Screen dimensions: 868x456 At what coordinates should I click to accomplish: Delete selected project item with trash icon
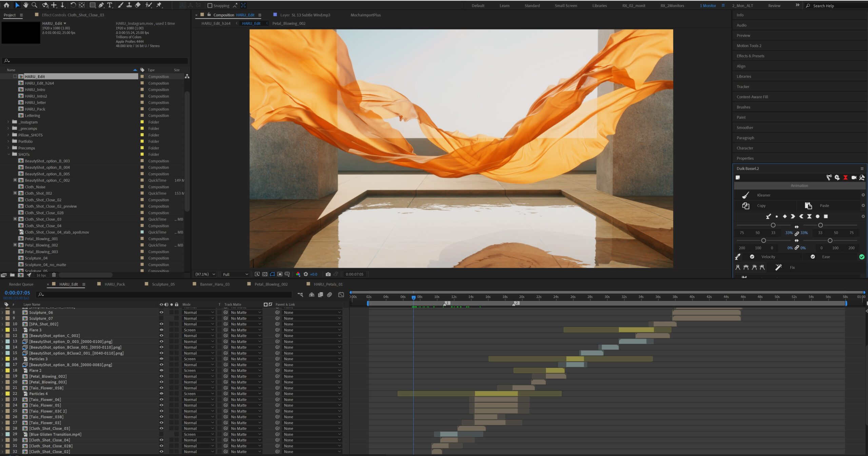point(54,275)
